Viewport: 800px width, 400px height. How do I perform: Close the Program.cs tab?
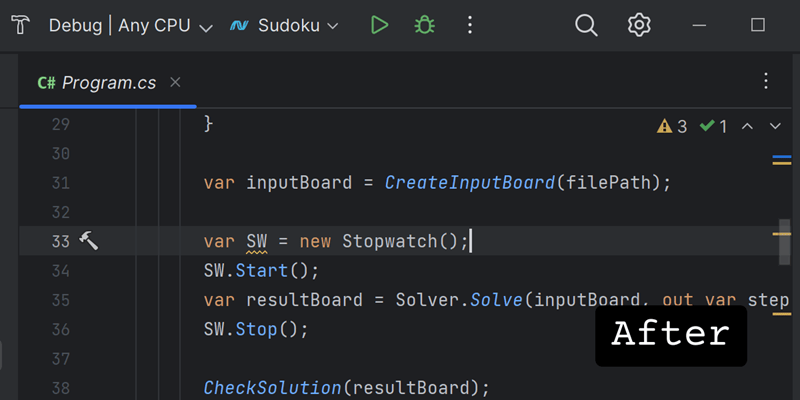tap(175, 83)
